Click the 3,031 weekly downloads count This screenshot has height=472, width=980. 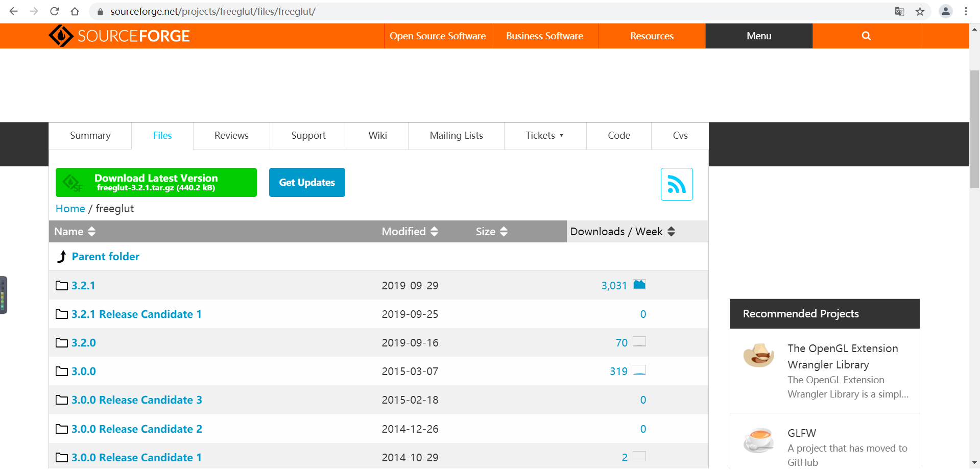[x=614, y=285]
